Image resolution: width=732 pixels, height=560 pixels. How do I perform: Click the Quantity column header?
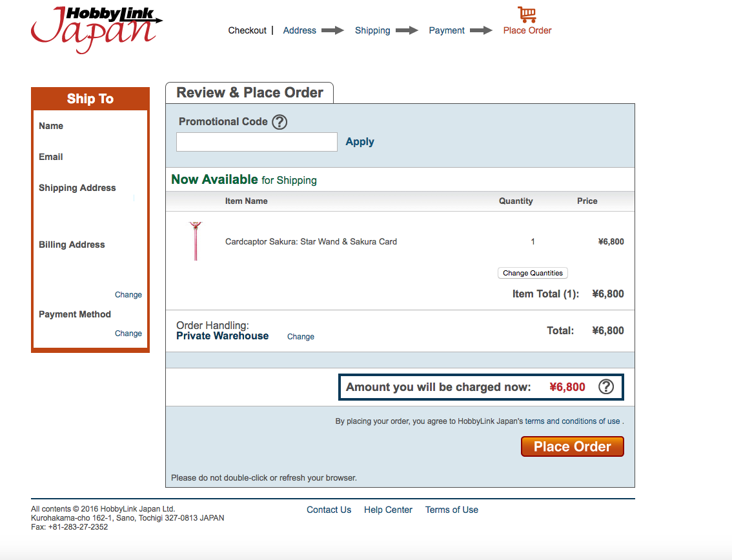click(x=516, y=201)
